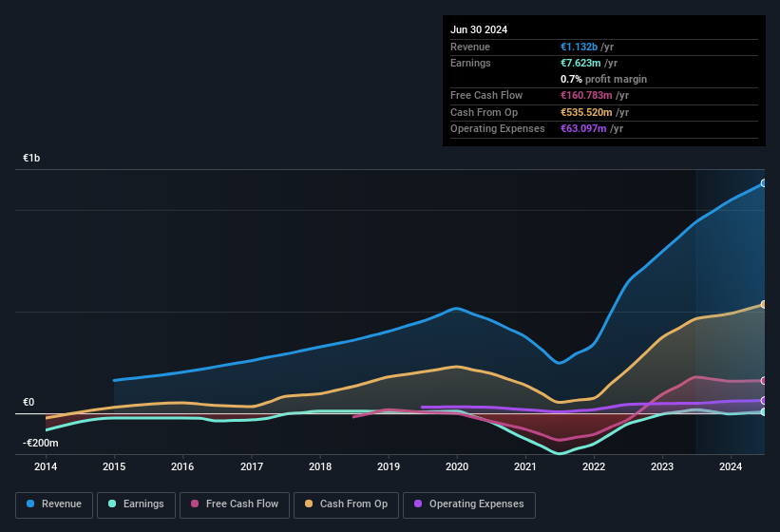The image size is (780, 532).
Task: Click the 0.7% profit margin text
Action: pyautogui.click(x=603, y=79)
